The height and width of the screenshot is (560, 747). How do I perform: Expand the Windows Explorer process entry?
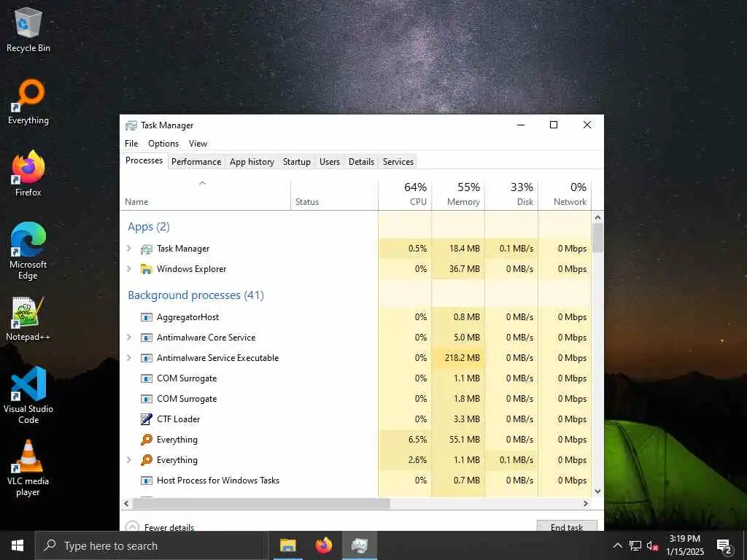(128, 269)
